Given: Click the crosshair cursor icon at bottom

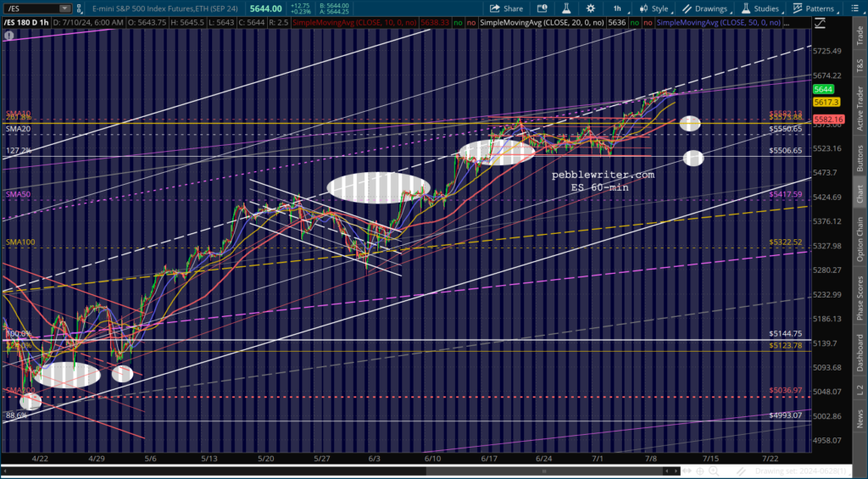Looking at the screenshot, I should point(701,471).
